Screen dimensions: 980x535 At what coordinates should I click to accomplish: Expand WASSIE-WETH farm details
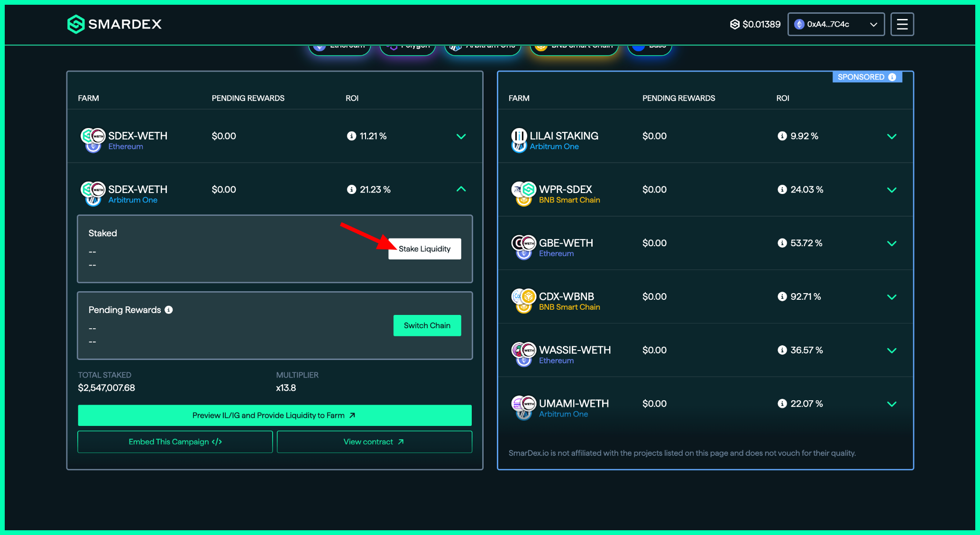(x=891, y=351)
